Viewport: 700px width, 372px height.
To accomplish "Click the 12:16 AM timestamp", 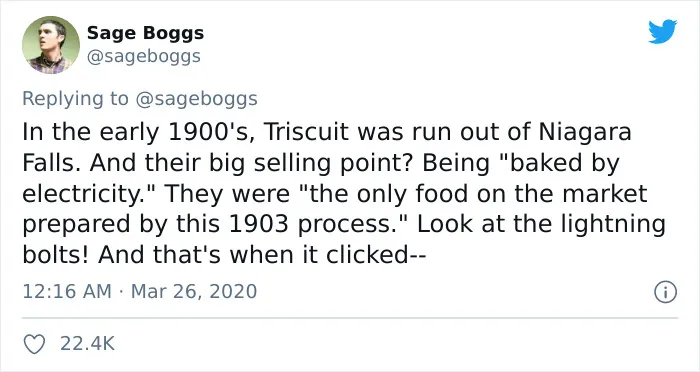I will click(x=67, y=291).
